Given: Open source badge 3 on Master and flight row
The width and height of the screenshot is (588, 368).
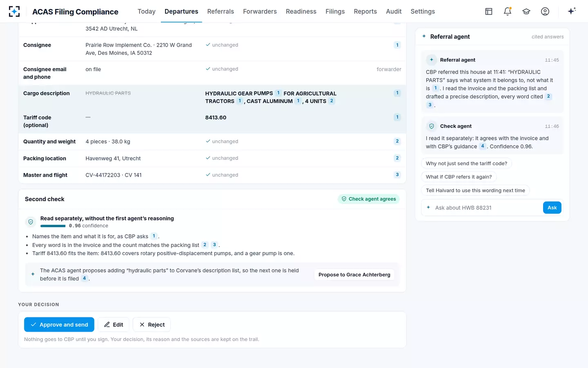Looking at the screenshot, I should coord(397,175).
